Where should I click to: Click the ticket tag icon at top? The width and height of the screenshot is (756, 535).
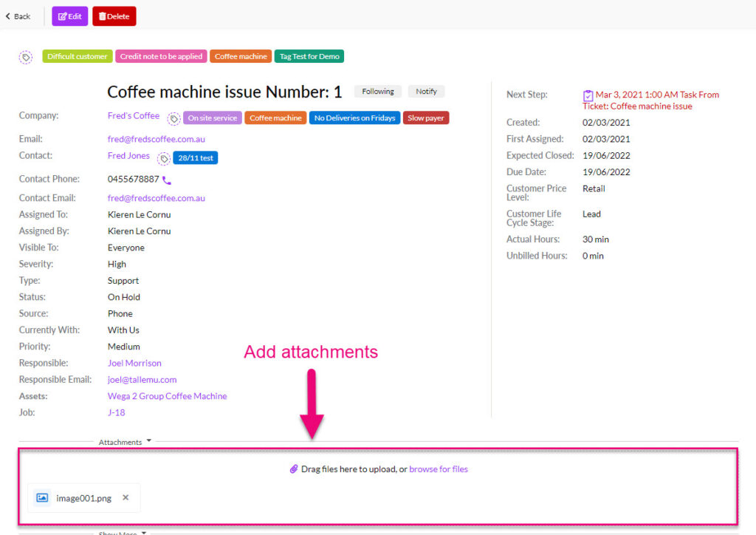click(26, 57)
